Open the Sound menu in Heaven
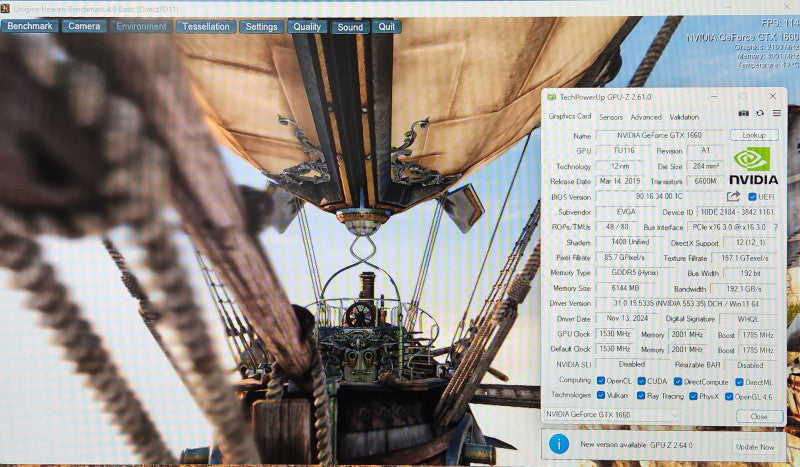The height and width of the screenshot is (467, 800). [350, 27]
